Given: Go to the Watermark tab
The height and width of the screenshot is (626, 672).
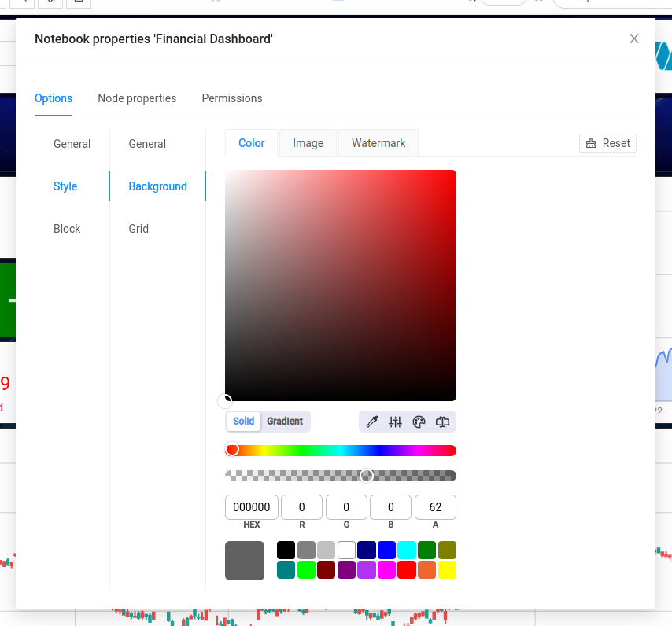Looking at the screenshot, I should pyautogui.click(x=378, y=143).
